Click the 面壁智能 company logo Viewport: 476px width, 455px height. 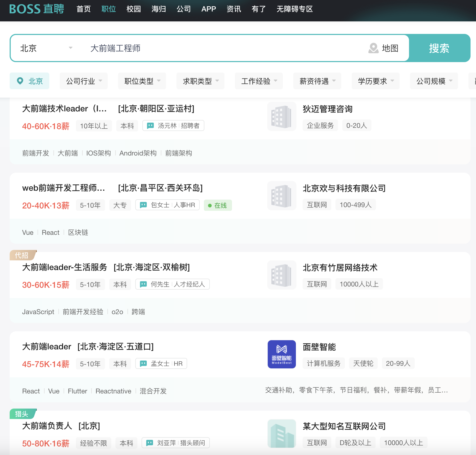pos(282,354)
